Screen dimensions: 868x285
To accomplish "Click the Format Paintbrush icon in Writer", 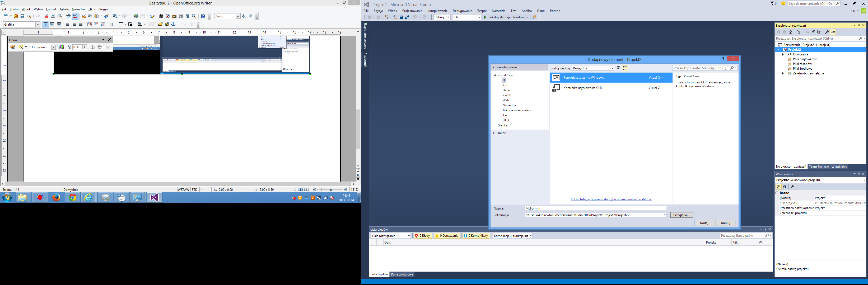I will pos(106,16).
